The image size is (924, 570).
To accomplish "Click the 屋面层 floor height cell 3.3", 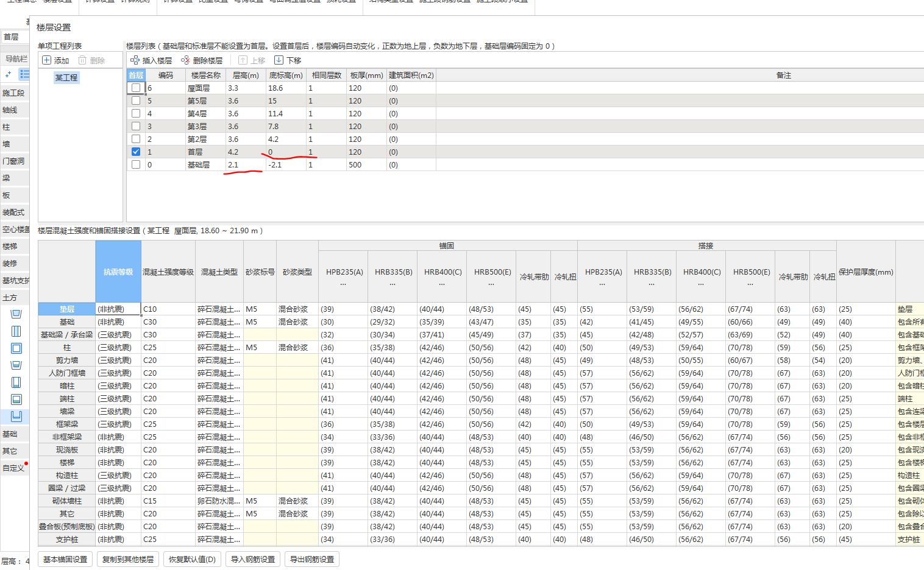I will point(246,88).
